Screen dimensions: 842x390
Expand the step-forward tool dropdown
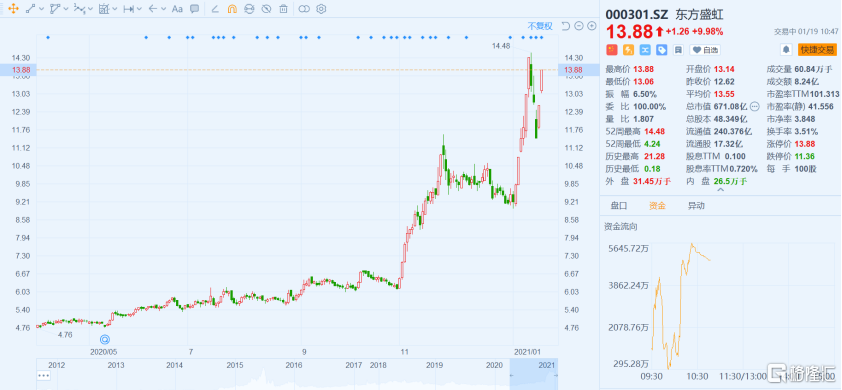[139, 9]
